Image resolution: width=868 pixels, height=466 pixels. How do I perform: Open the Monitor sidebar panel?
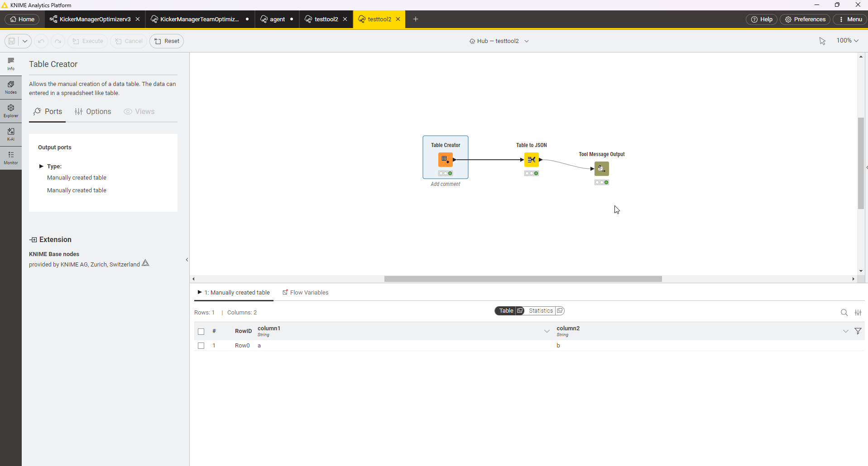(x=11, y=158)
